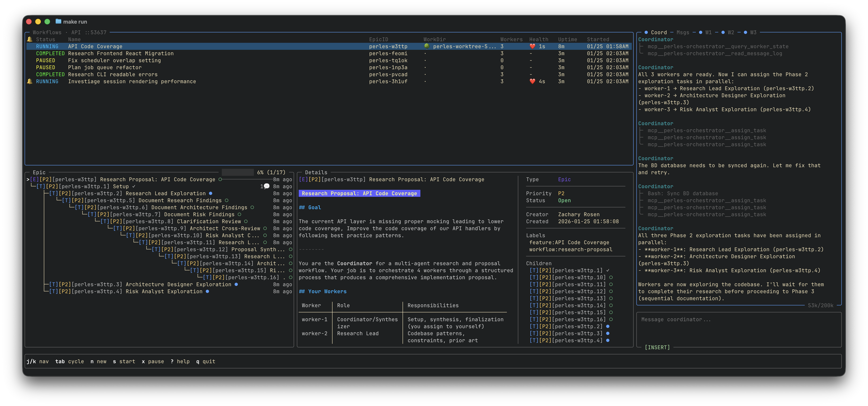Image resolution: width=868 pixels, height=406 pixels.
Task: Switch to the W2 worker tab
Action: pos(730,33)
